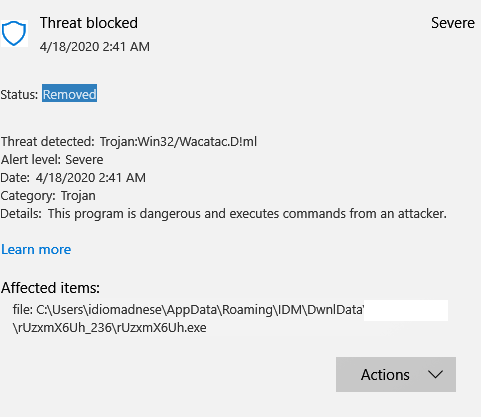Click the Date 4/18/2020 2:41 AM detail line

click(x=73, y=178)
